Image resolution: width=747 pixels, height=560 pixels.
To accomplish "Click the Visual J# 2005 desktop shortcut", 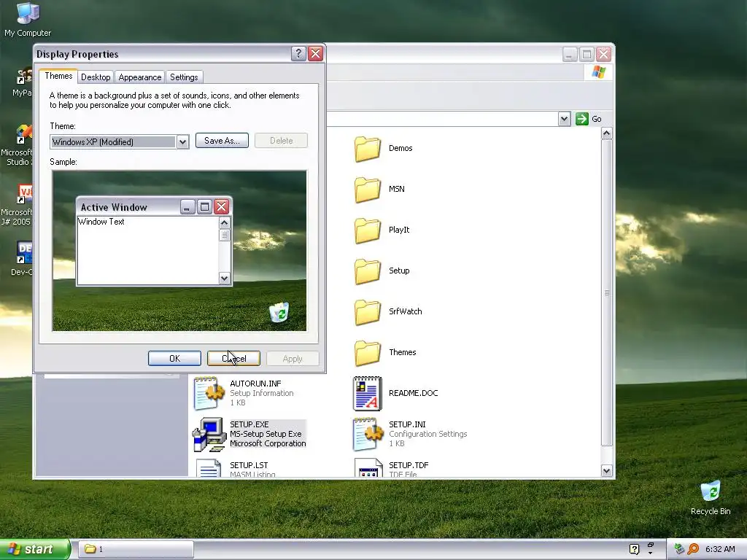I will pos(24,194).
